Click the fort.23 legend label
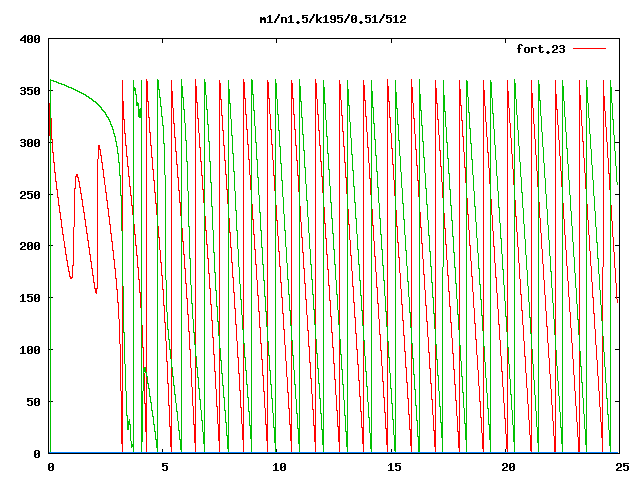 click(541, 49)
